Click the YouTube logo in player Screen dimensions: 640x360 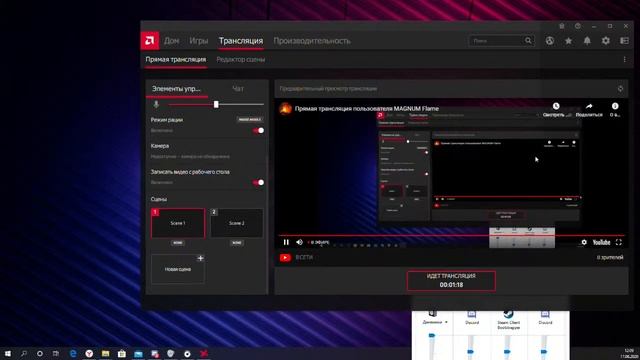(x=601, y=242)
